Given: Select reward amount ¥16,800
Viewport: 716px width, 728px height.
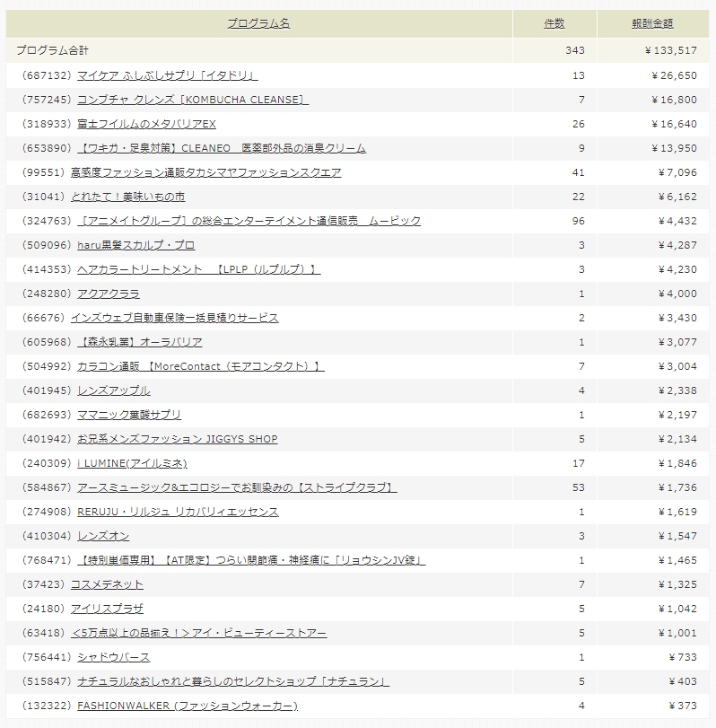Looking at the screenshot, I should pyautogui.click(x=674, y=100).
